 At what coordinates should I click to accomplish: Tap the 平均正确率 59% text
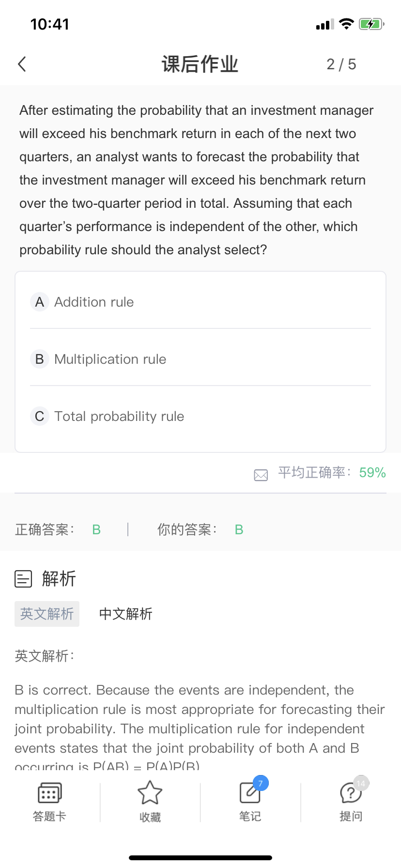(x=332, y=472)
